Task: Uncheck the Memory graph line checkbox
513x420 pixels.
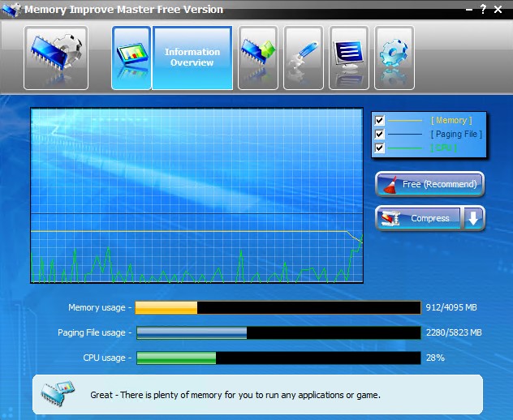Action: coord(379,120)
